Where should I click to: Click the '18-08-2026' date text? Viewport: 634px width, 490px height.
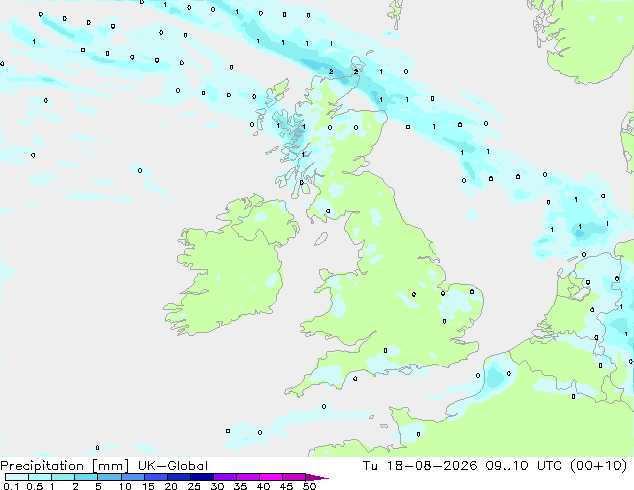[x=432, y=466]
